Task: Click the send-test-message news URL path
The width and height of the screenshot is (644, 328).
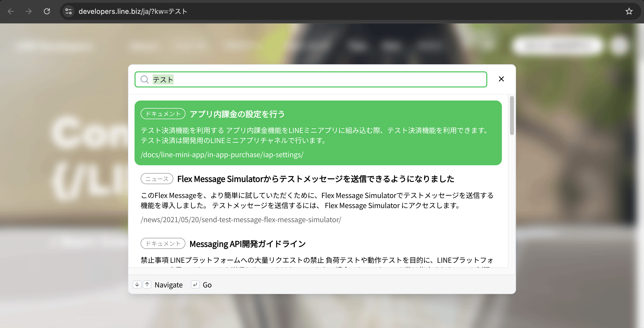Action: 241,220
